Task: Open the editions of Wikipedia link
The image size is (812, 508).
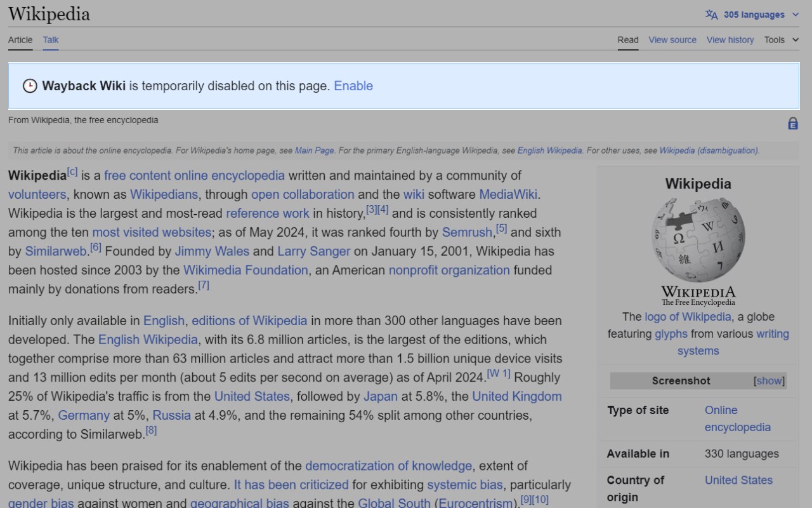Action: (x=249, y=321)
